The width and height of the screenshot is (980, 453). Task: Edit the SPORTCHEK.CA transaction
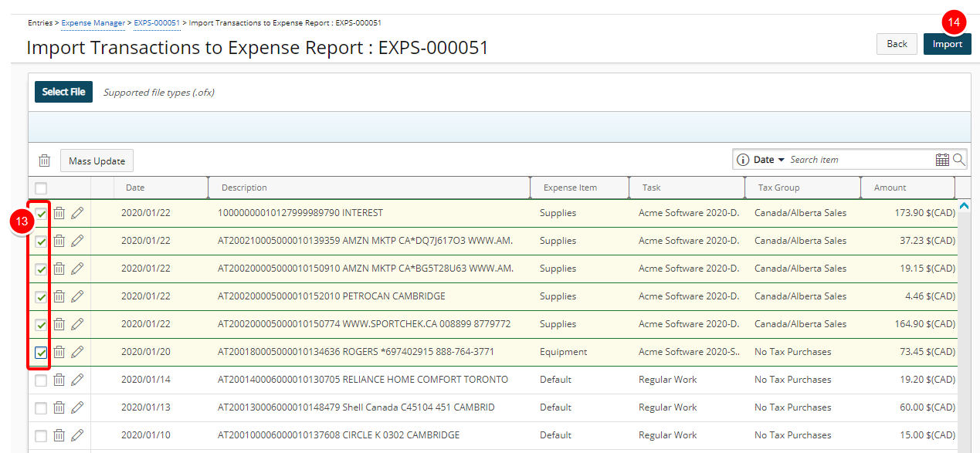[77, 324]
